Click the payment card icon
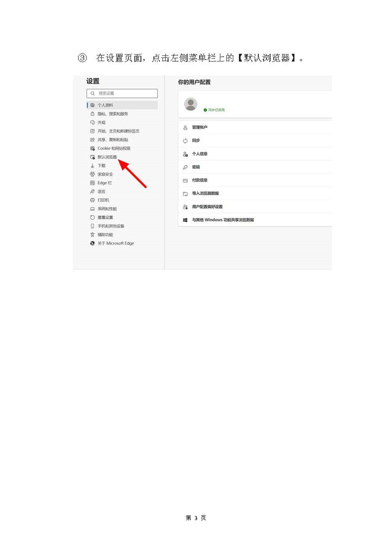Screen dimensions: 392x554 click(x=185, y=180)
